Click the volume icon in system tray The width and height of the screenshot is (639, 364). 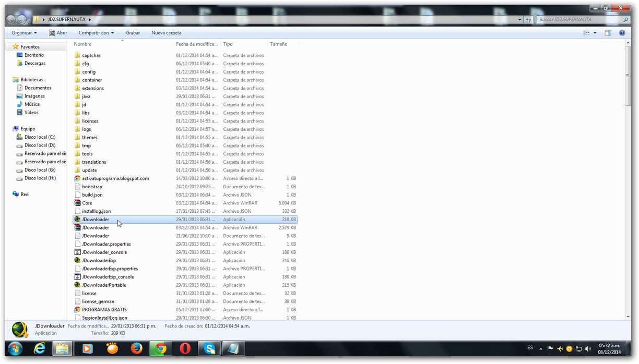pos(588,348)
